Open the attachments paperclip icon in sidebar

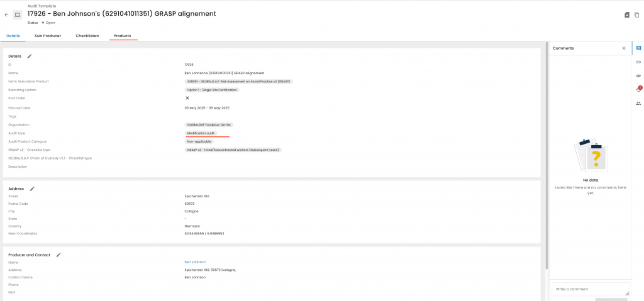point(638,75)
